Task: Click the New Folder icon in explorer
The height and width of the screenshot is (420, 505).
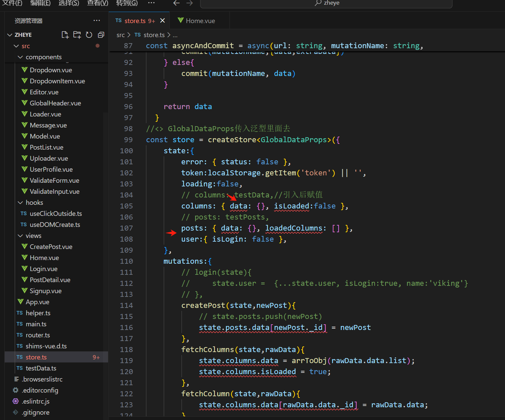Action: coord(77,35)
